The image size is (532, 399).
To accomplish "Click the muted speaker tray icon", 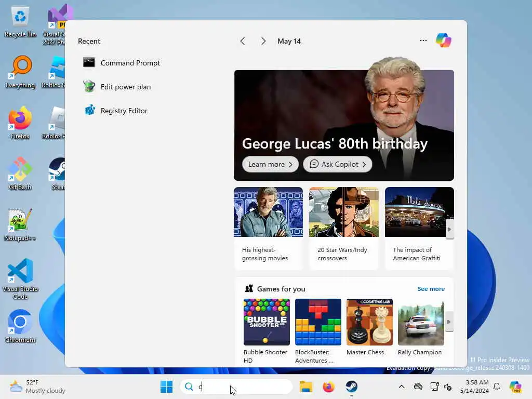I will pyautogui.click(x=447, y=387).
